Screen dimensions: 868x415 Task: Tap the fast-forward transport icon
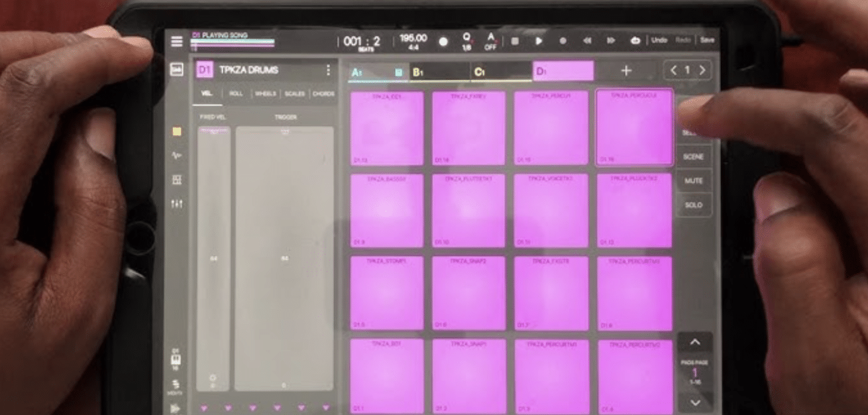click(611, 40)
